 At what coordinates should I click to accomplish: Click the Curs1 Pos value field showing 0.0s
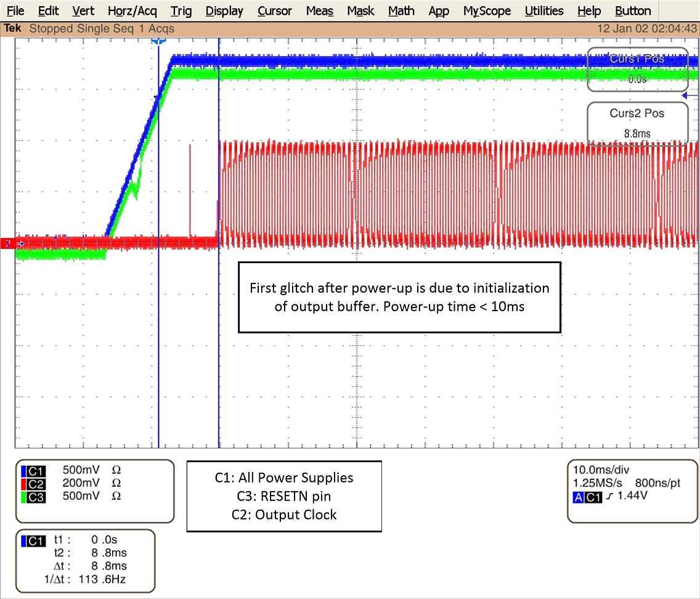point(636,79)
